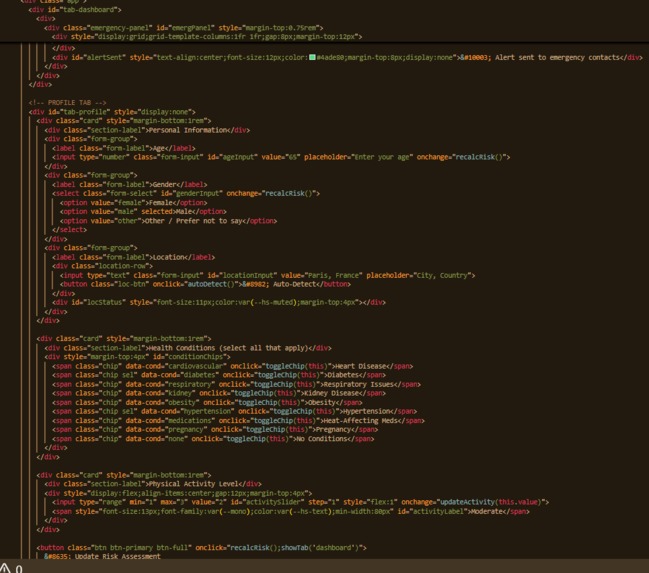Click the option value="female" line
Image resolution: width=649 pixels, height=573 pixels.
[133, 203]
